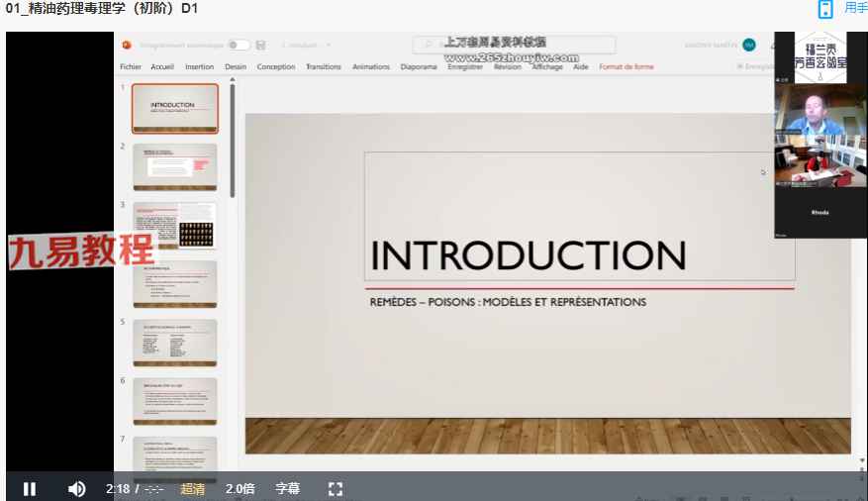Click the PowerPoint save icon

pyautogui.click(x=260, y=46)
